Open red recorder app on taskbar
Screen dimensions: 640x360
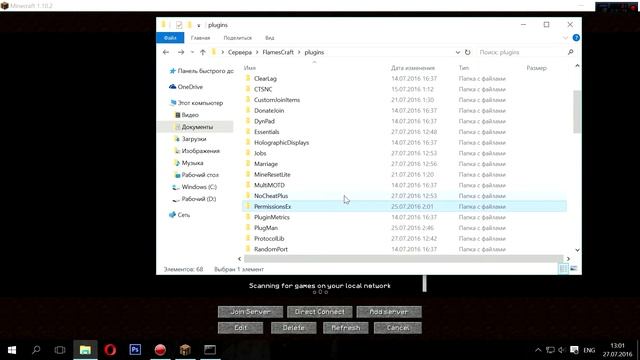[x=160, y=350]
